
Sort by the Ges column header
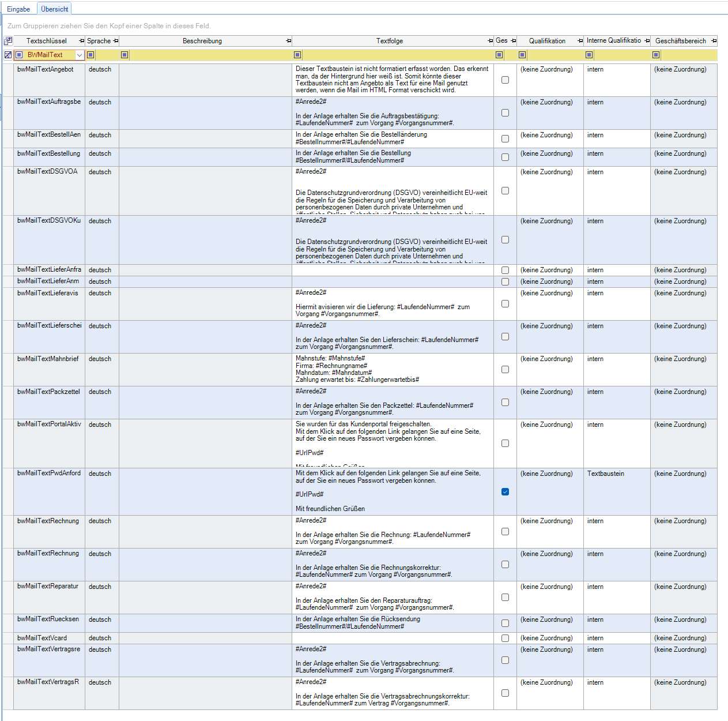pyautogui.click(x=501, y=41)
